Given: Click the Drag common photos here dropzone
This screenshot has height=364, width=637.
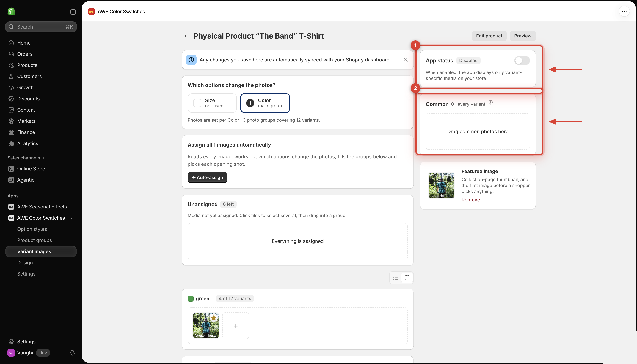Looking at the screenshot, I should coord(478,132).
